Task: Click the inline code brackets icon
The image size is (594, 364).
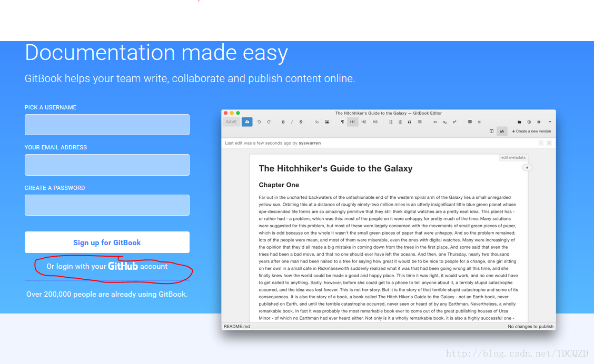Action: 435,122
